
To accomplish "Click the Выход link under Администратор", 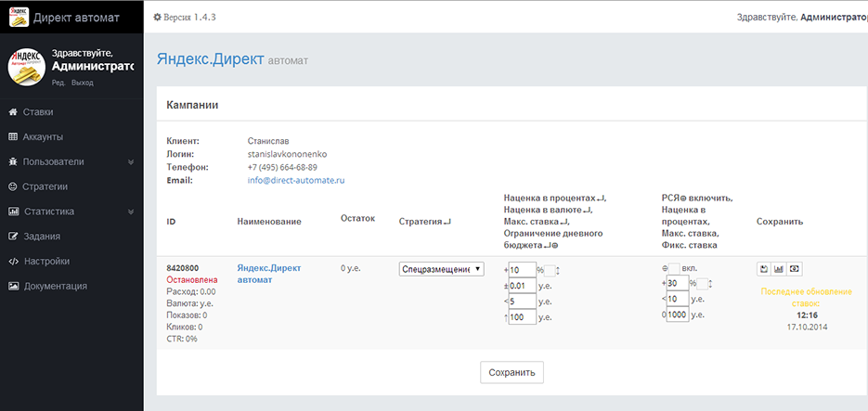I will point(83,83).
